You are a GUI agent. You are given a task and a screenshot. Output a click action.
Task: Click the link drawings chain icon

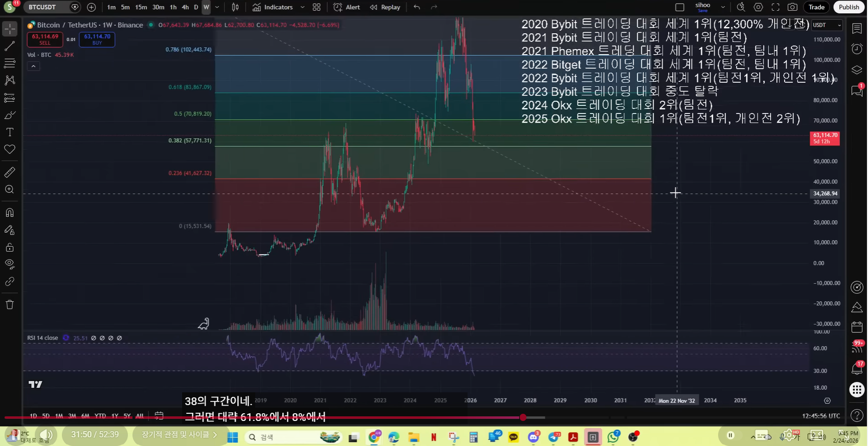pos(10,282)
